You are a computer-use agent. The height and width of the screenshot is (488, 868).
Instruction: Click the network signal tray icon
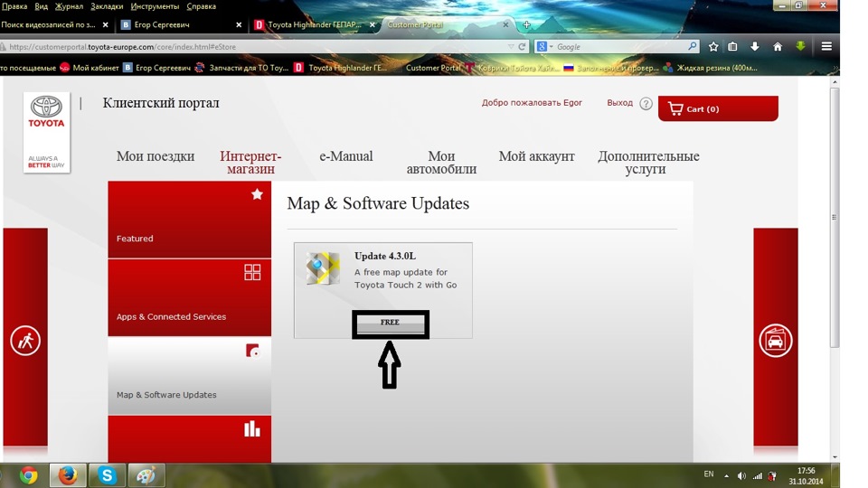point(758,476)
